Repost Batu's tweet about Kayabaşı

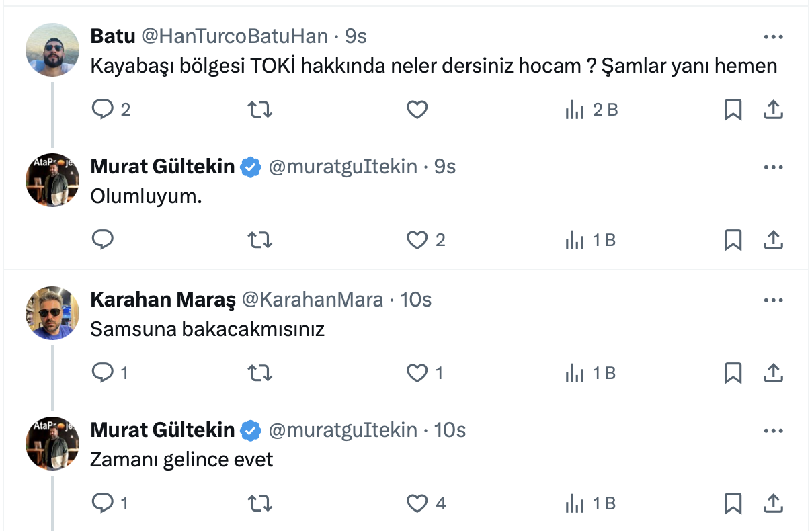pos(260,109)
